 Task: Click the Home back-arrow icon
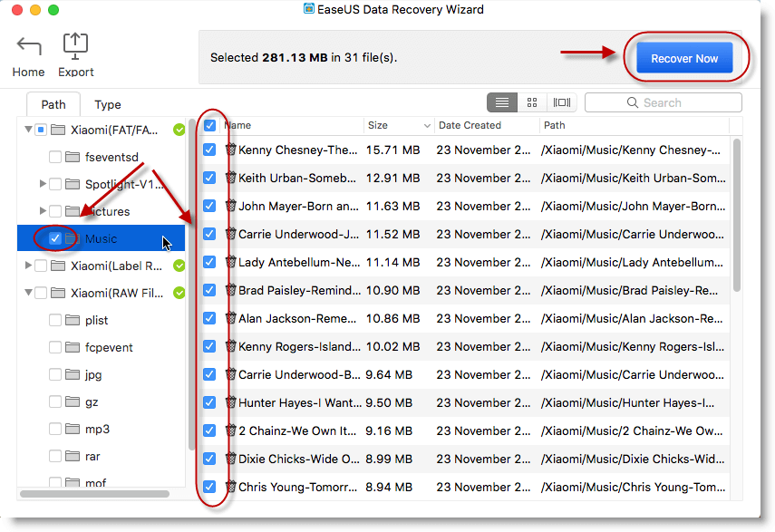29,47
